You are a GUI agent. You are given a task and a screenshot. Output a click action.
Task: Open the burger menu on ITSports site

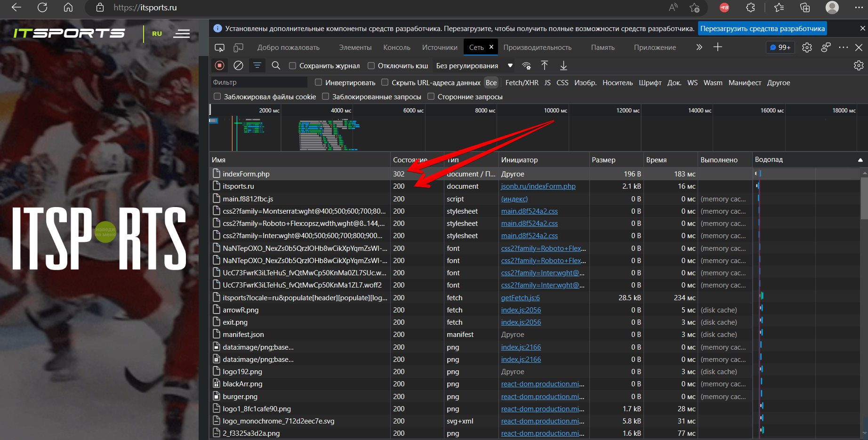click(x=182, y=34)
